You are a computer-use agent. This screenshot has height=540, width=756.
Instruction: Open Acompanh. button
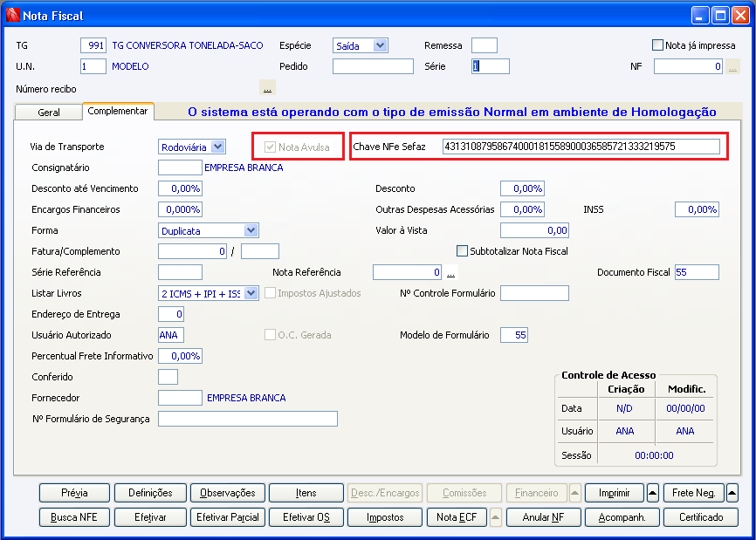[x=622, y=517]
